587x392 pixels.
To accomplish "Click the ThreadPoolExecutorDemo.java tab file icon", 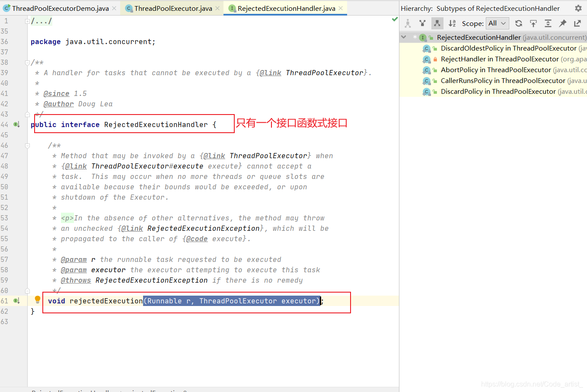I will tap(6, 8).
